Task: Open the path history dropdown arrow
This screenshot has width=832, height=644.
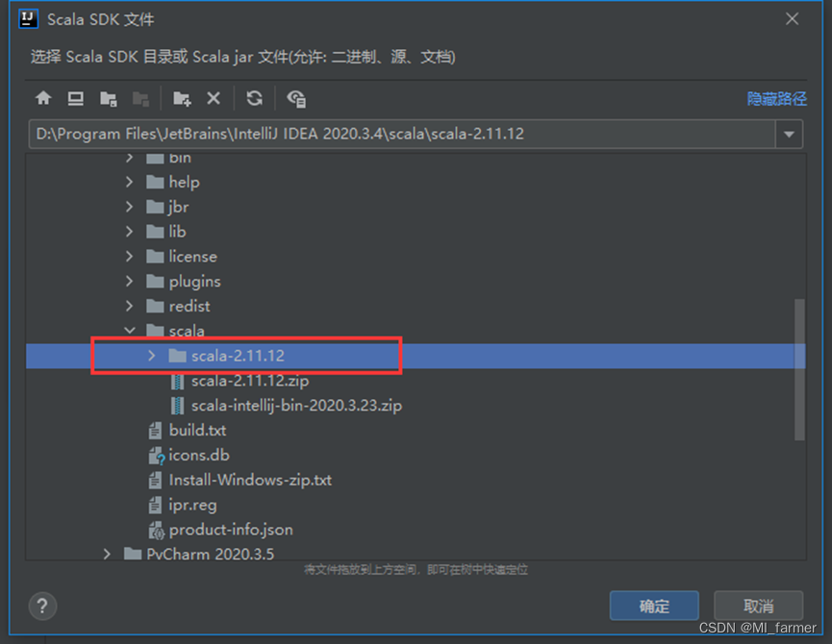Action: (x=789, y=134)
